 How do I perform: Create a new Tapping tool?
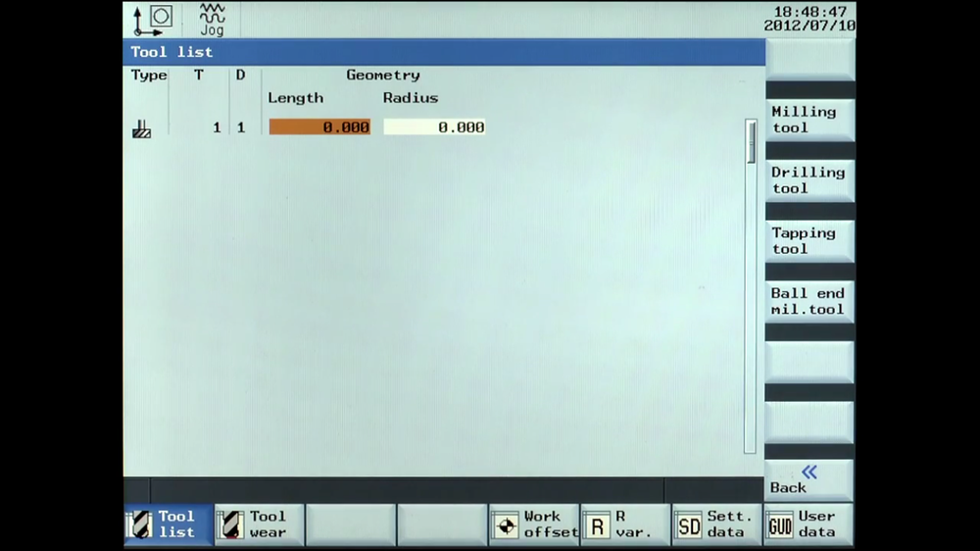point(809,241)
